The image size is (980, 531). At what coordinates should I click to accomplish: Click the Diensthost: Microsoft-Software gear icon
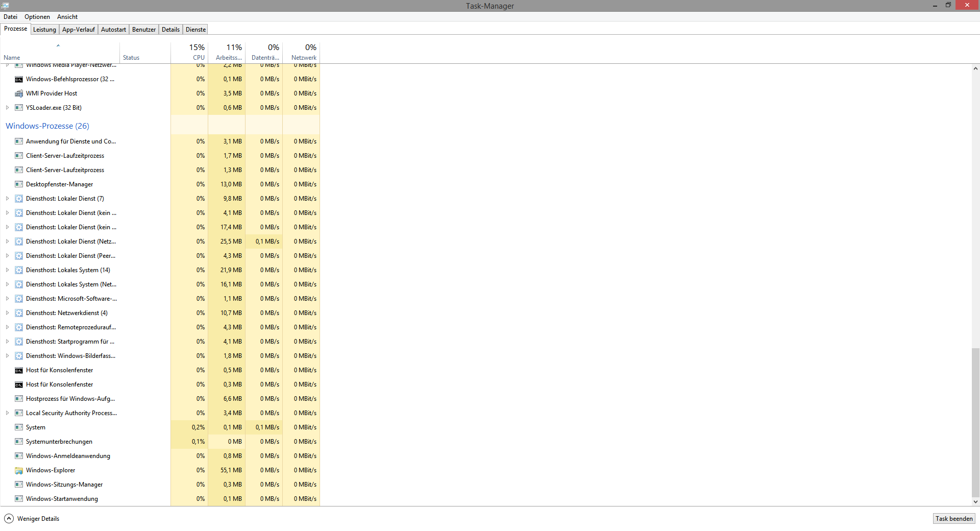coord(19,299)
